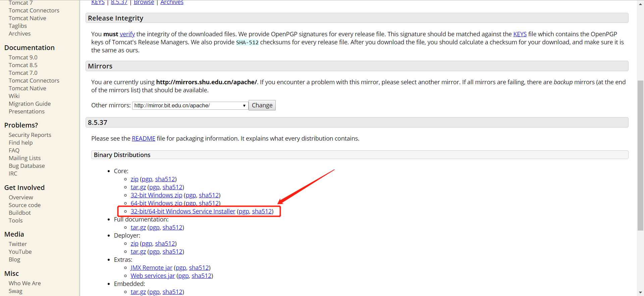Open the 8.5.37 link at page top
Viewport: 644px width, 296px height.
coord(119,2)
